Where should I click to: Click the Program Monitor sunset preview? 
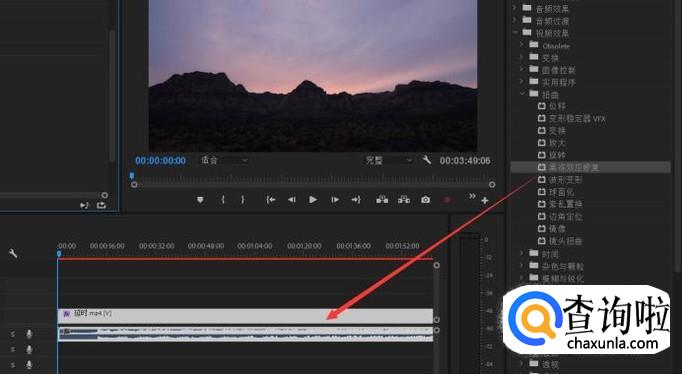click(x=313, y=76)
